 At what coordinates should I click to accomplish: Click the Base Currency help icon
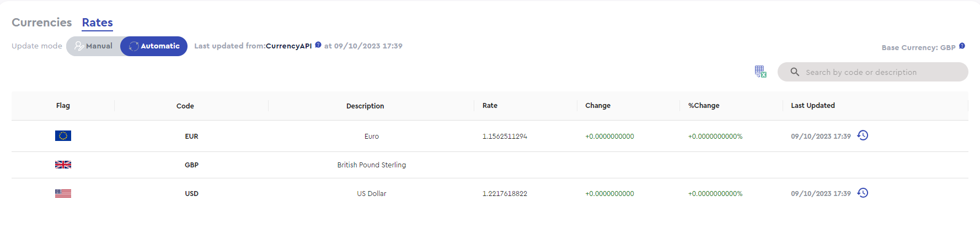[962, 46]
